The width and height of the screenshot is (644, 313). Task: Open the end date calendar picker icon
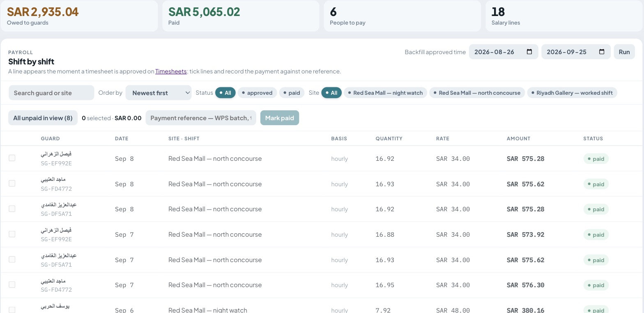602,52
